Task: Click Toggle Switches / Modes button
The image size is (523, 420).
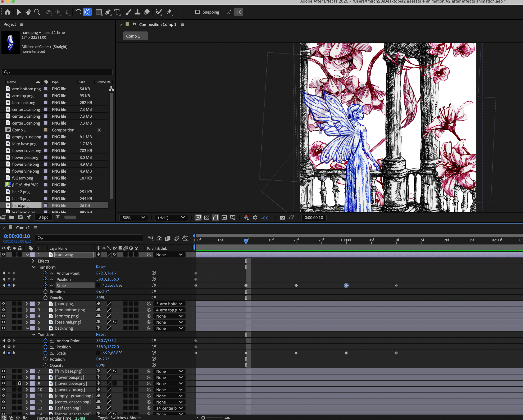Action: coord(120,417)
